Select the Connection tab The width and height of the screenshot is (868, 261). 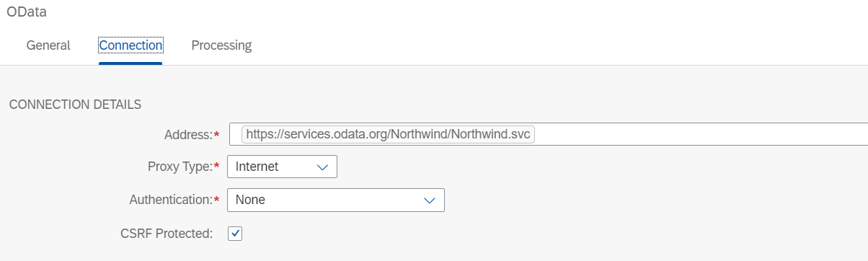pyautogui.click(x=130, y=45)
